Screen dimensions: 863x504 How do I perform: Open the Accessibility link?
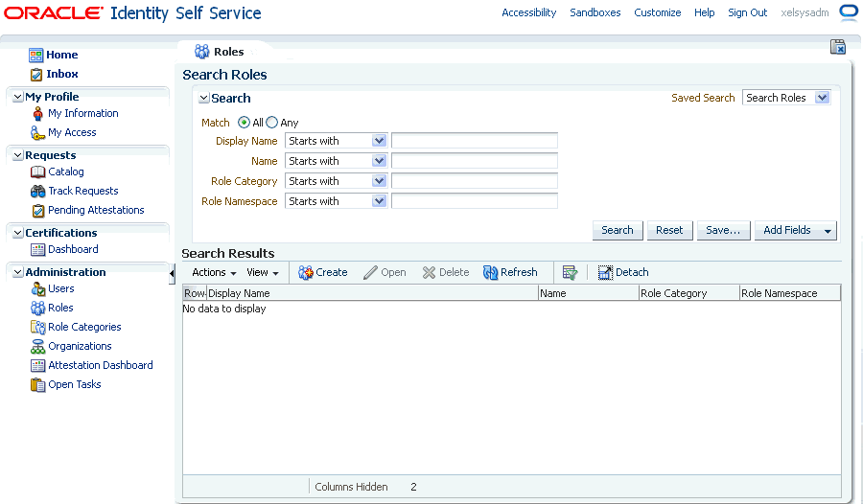tap(529, 12)
